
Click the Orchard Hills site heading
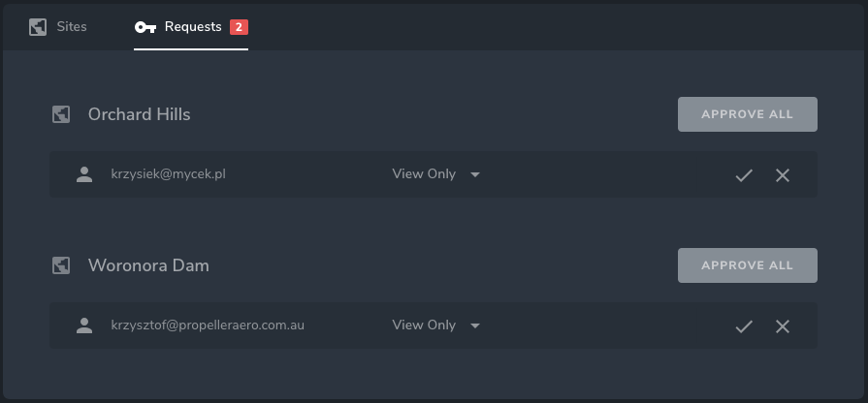tap(139, 114)
